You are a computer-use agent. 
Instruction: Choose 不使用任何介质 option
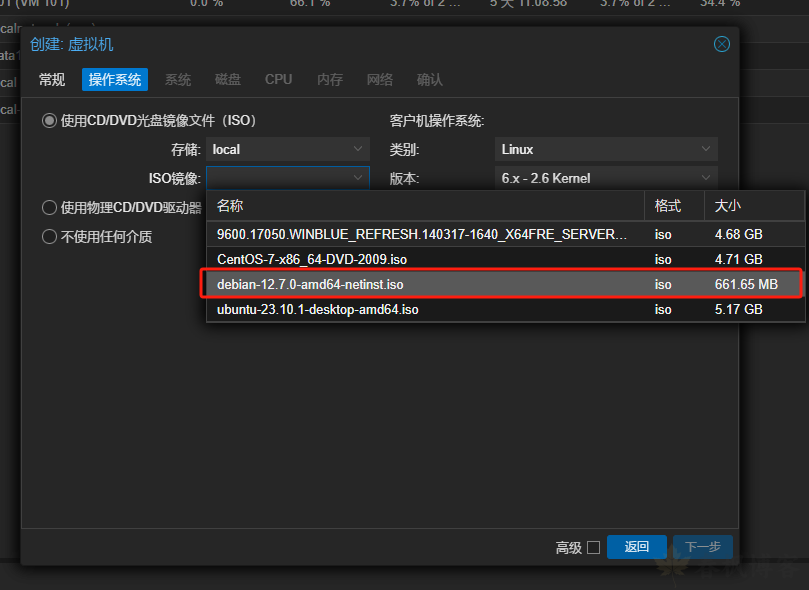49,236
